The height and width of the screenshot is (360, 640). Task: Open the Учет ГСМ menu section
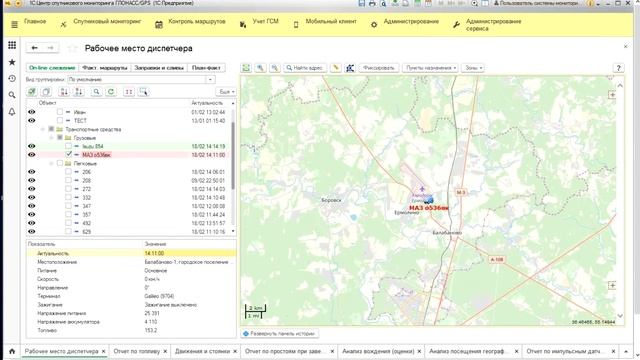click(265, 21)
